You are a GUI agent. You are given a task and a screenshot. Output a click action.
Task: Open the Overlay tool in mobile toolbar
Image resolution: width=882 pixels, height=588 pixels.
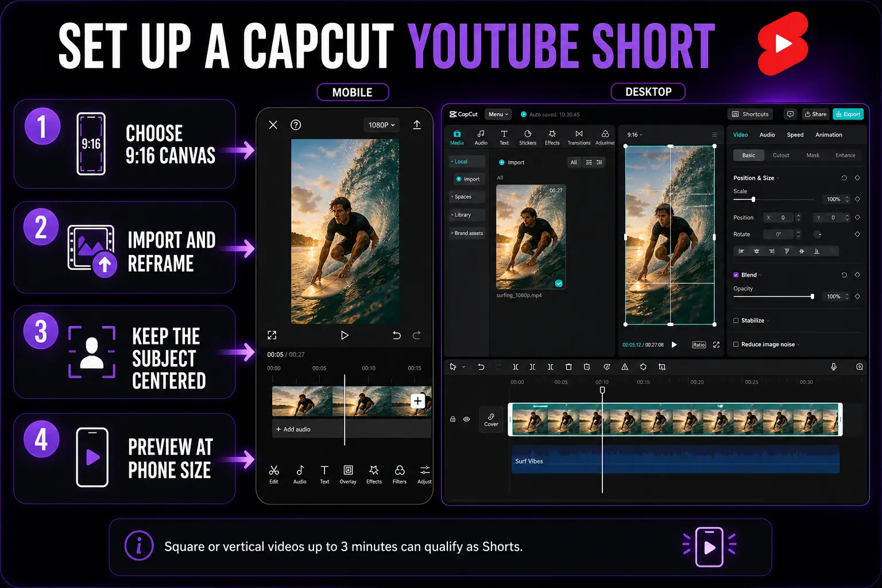pyautogui.click(x=348, y=474)
